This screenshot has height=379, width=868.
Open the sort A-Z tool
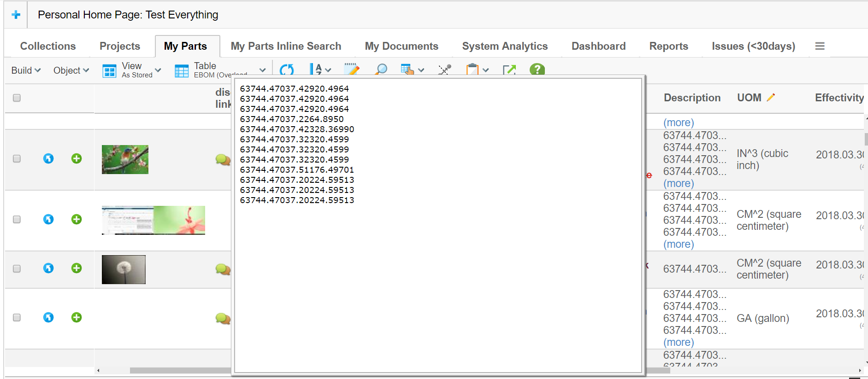(x=316, y=70)
